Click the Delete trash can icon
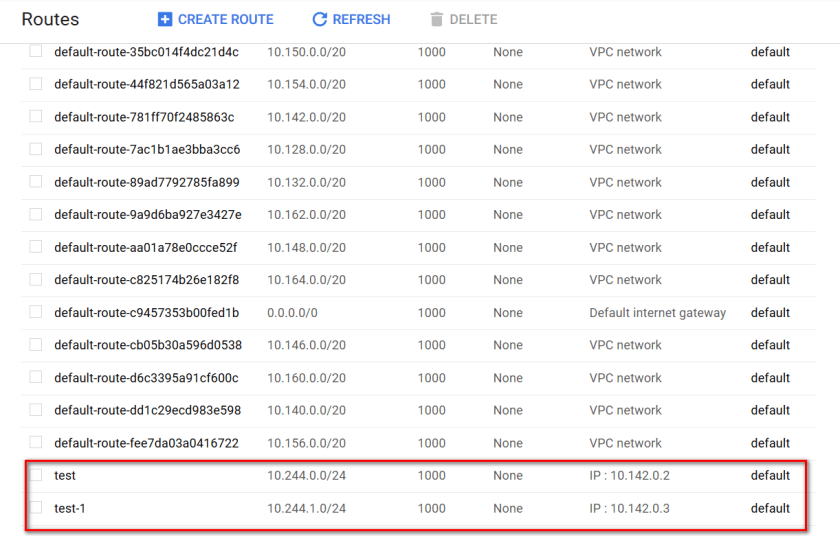 pyautogui.click(x=436, y=20)
